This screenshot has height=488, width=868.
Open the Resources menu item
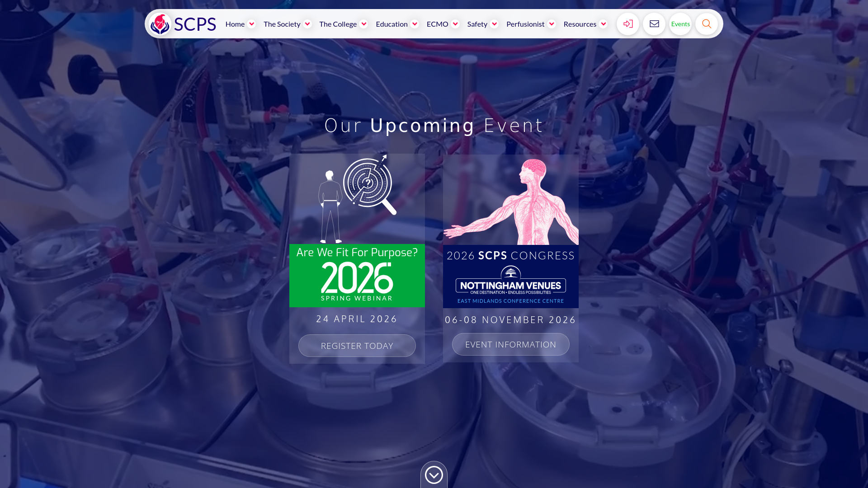click(580, 24)
